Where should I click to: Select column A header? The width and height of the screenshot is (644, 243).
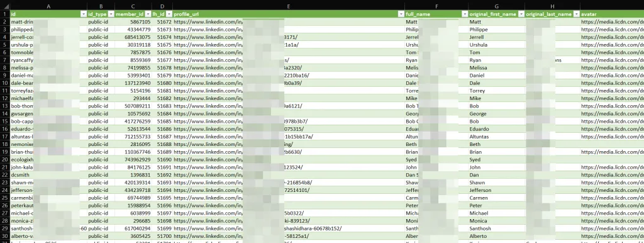click(x=48, y=6)
